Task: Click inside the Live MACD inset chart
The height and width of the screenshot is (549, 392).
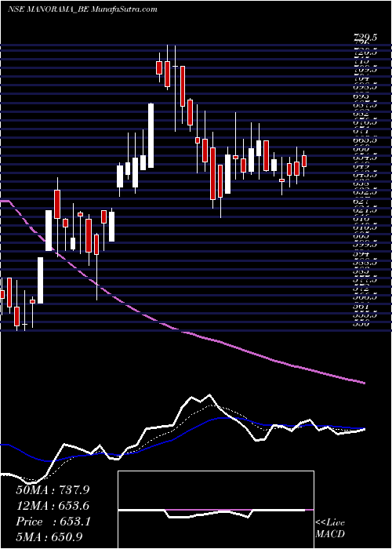Action: point(216,510)
